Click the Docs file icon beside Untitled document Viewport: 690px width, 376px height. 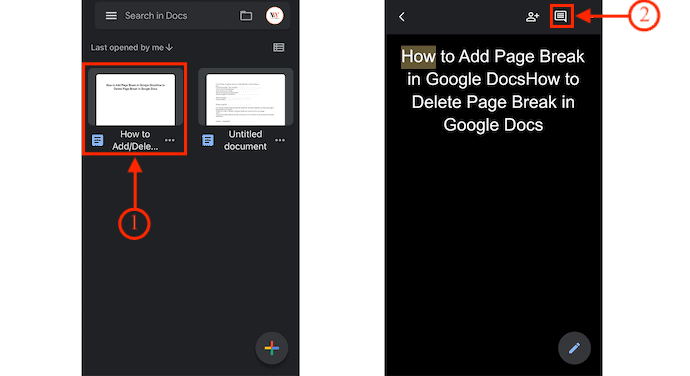pos(208,140)
